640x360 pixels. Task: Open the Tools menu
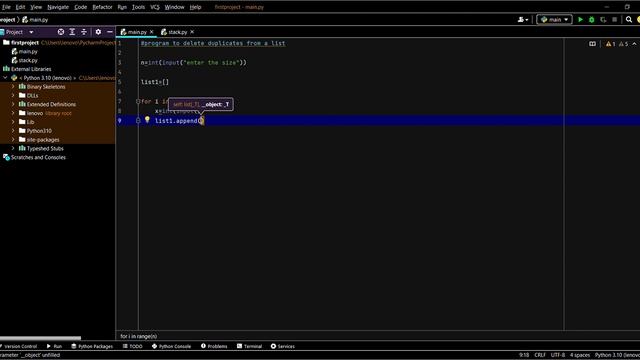coord(138,7)
